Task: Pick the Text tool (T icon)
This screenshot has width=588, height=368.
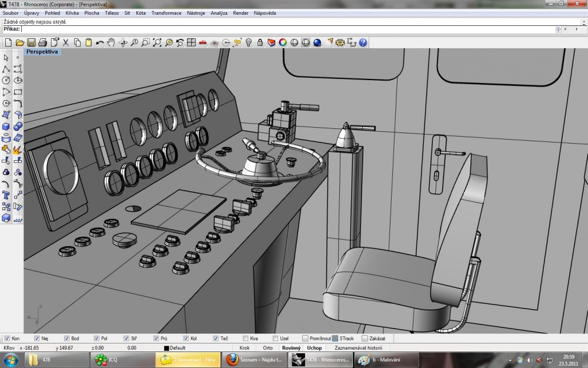Action: [x=6, y=195]
